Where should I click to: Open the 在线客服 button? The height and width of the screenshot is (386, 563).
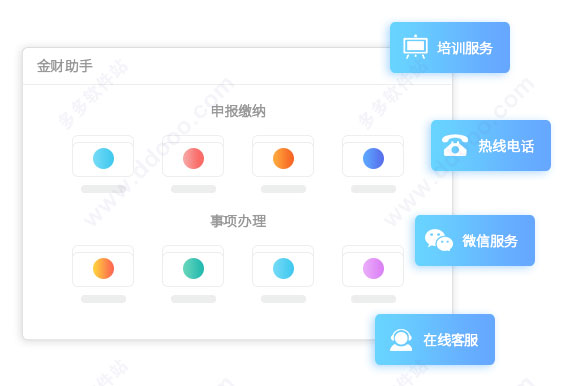click(435, 340)
